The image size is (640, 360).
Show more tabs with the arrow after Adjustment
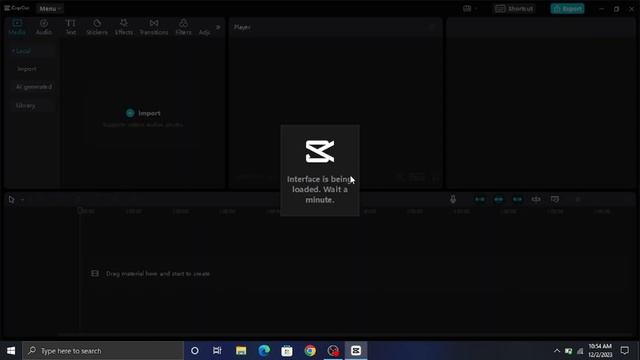click(x=218, y=27)
